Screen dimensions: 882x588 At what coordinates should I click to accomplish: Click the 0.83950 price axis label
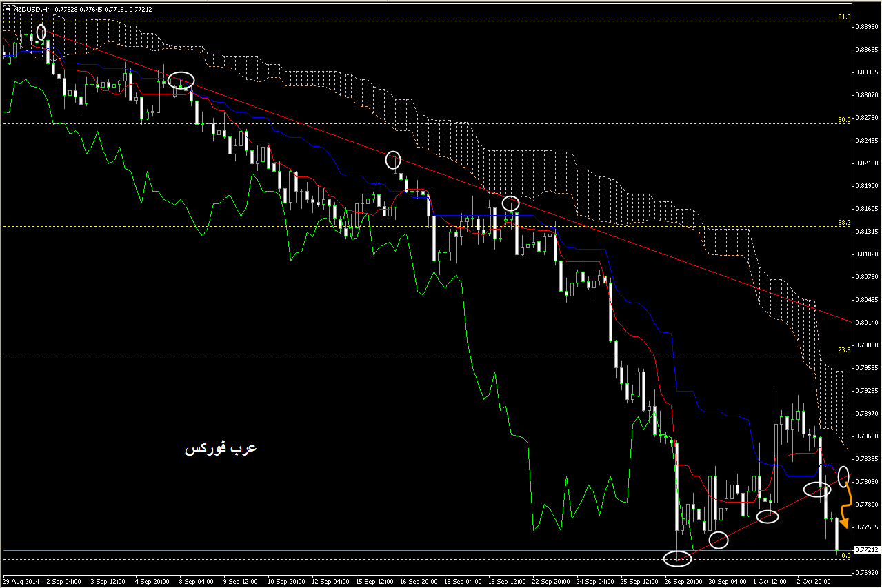(868, 27)
